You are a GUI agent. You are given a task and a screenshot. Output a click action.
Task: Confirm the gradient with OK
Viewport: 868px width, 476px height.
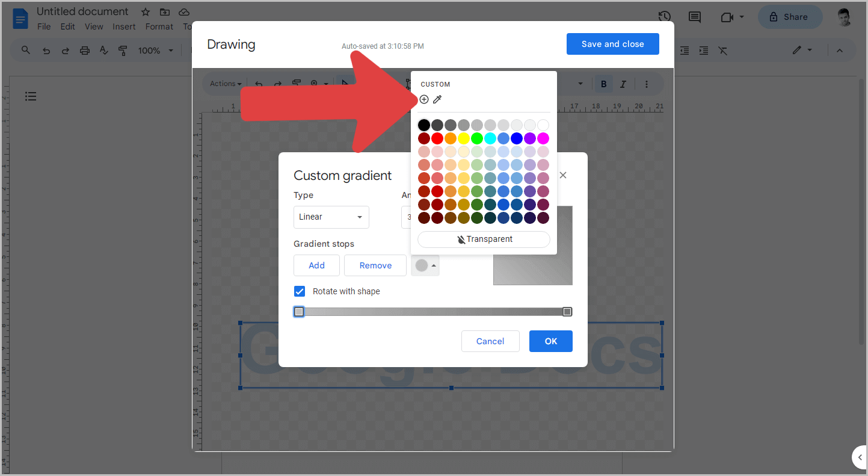[x=551, y=341]
